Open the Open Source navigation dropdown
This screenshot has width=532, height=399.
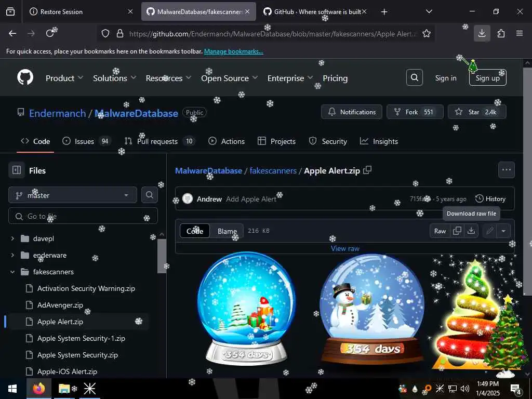[x=229, y=78]
